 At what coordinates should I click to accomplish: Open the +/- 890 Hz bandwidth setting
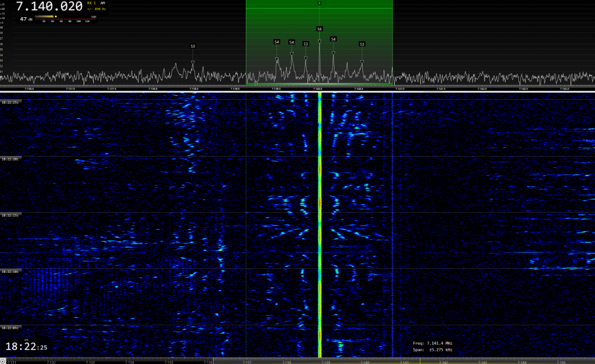pyautogui.click(x=96, y=9)
